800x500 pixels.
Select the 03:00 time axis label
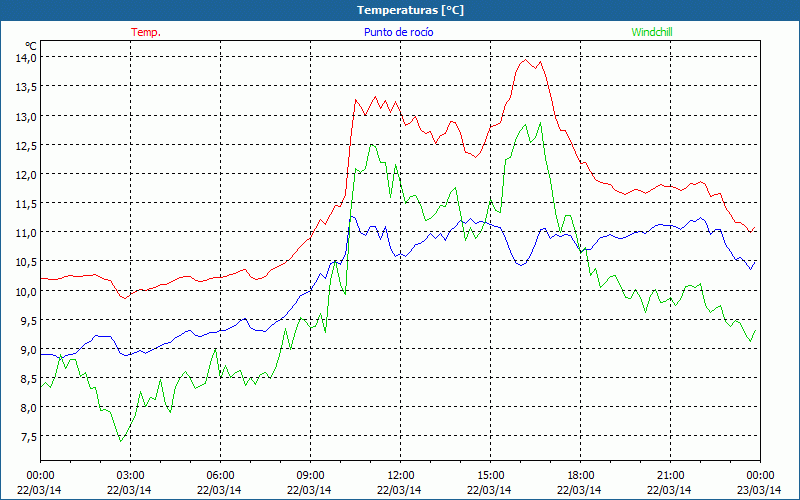pyautogui.click(x=130, y=475)
